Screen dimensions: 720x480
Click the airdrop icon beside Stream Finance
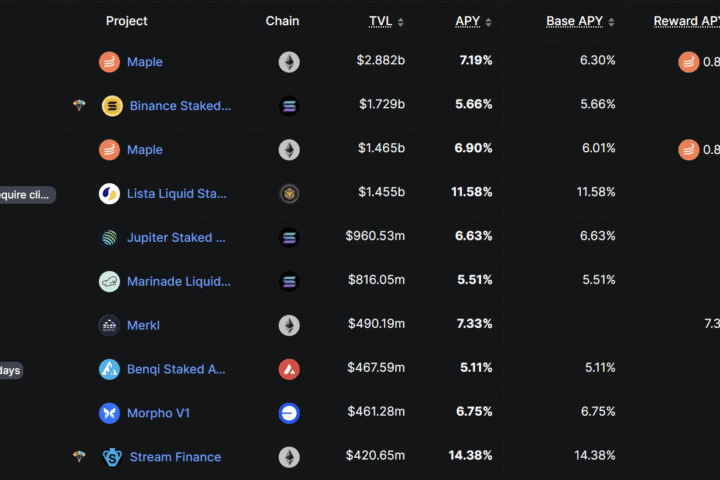point(80,457)
